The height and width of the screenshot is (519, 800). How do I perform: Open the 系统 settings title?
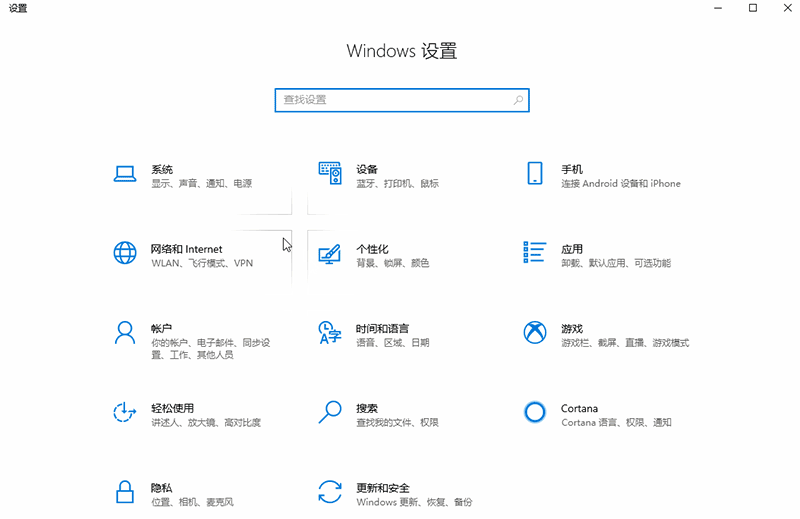[x=162, y=169]
